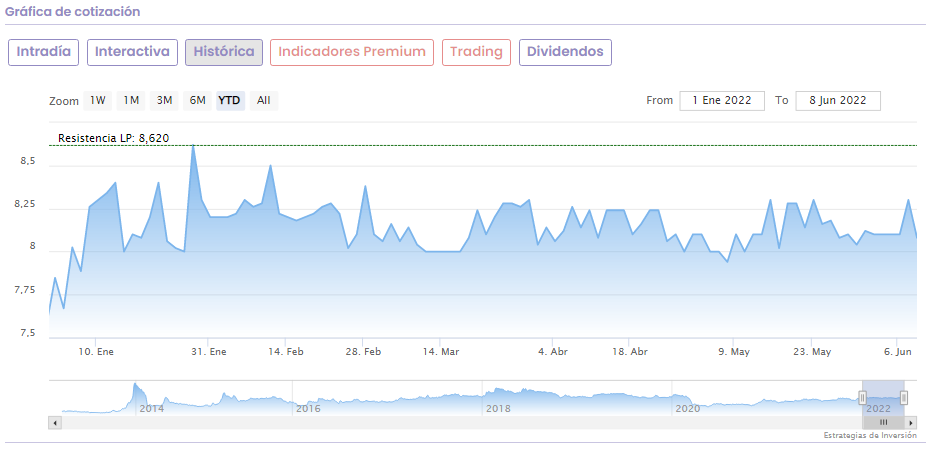Set zoom range to 6M
Image resolution: width=931 pixels, height=450 pixels.
point(197,101)
